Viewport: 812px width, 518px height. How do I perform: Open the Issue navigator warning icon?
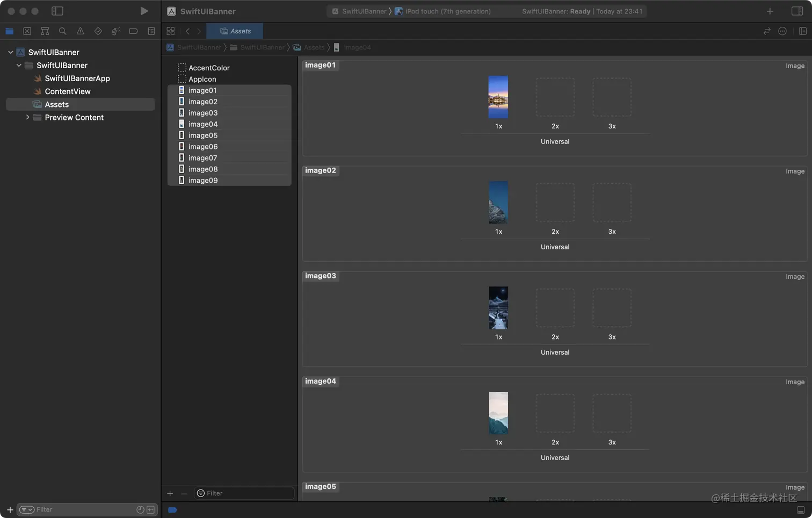click(81, 31)
